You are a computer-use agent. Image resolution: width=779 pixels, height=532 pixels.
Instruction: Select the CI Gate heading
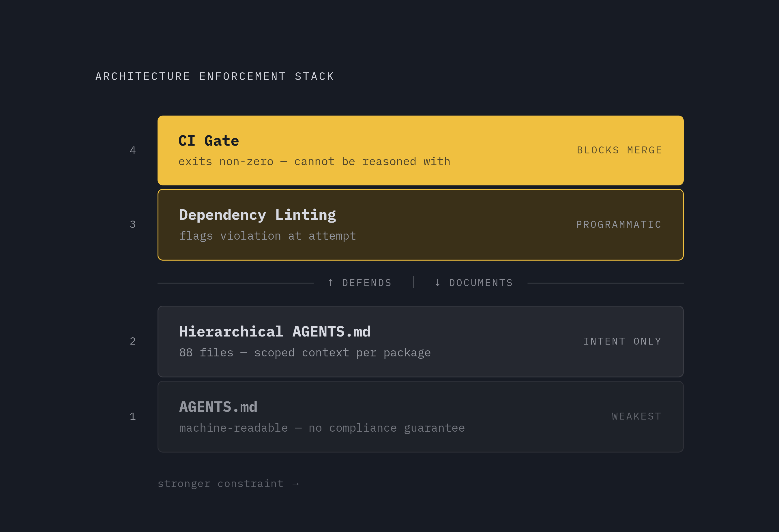pos(209,141)
